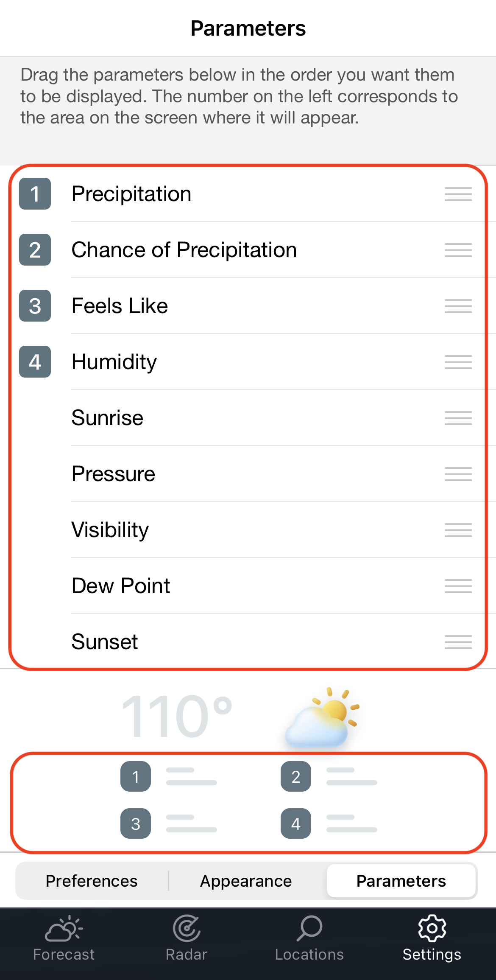
Task: Switch to the Appearance segment
Action: point(246,881)
